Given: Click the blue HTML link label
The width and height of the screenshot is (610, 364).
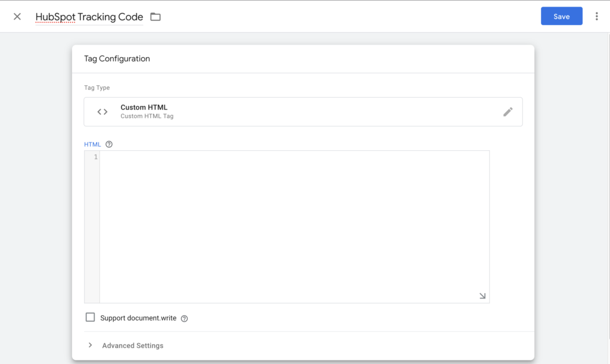Looking at the screenshot, I should click(x=92, y=144).
